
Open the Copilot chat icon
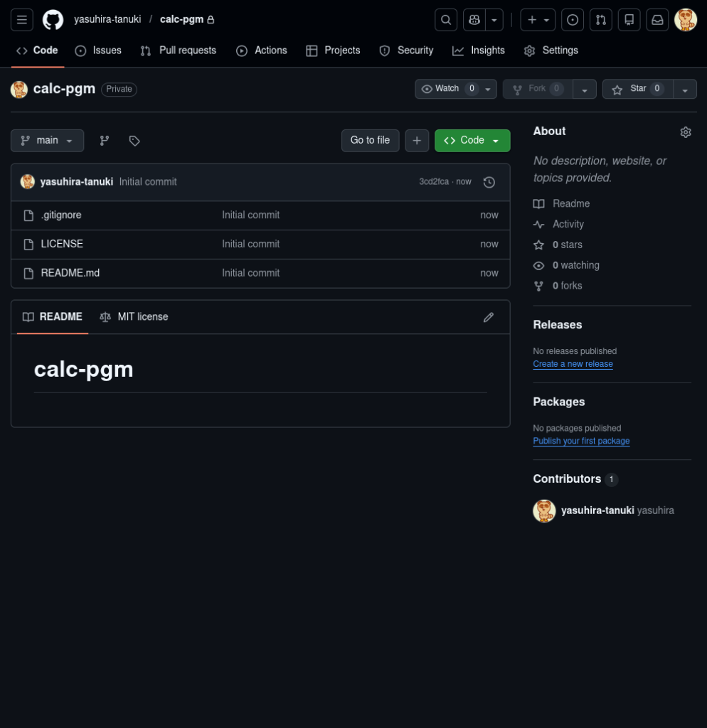pyautogui.click(x=473, y=20)
